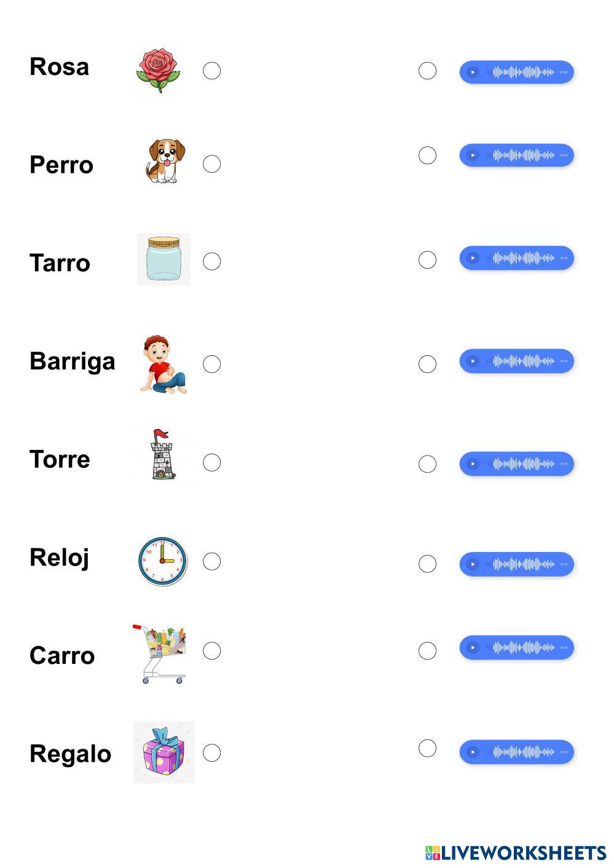This screenshot has width=614, height=868.
Task: Select the circle left of the Perro row audio
Action: click(x=427, y=156)
